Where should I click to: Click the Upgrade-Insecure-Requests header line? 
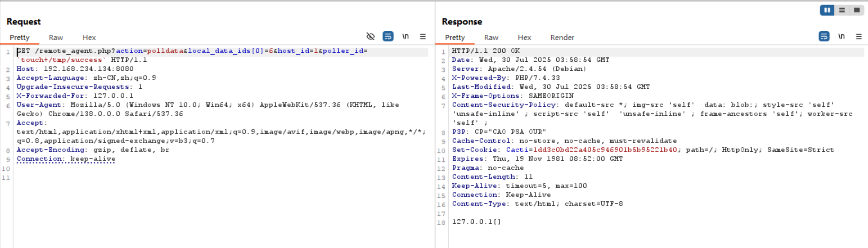(79, 87)
